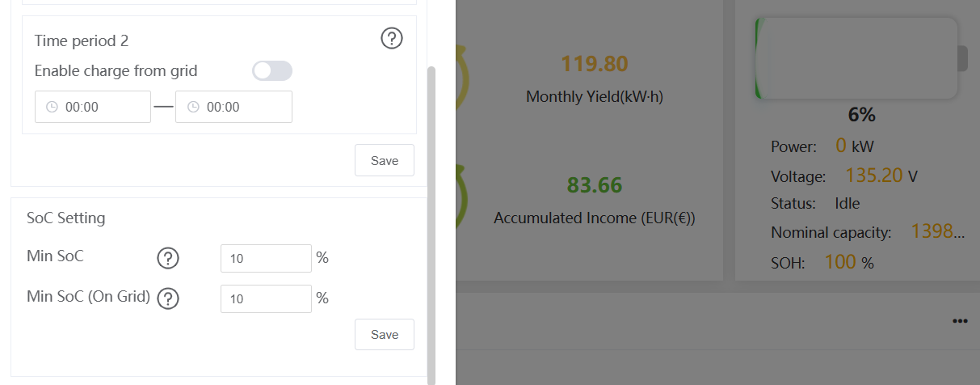Click the 6% battery charge label

coord(861,116)
